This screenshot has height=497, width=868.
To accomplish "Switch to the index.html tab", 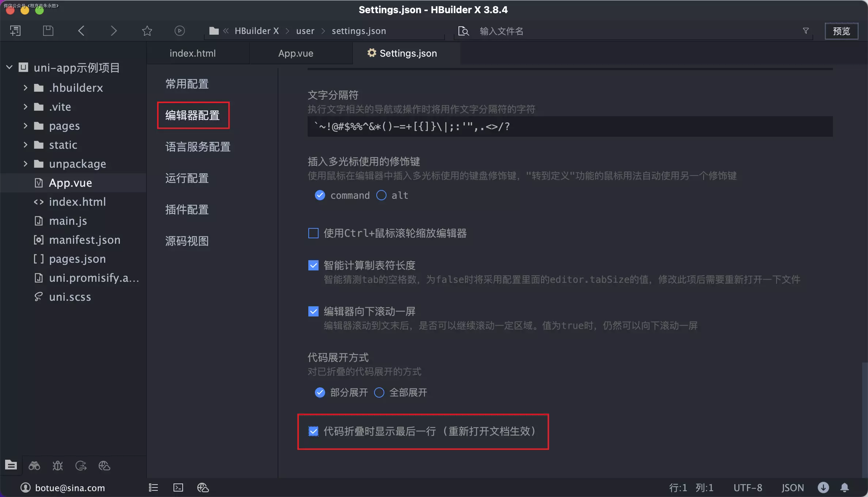I will [192, 53].
